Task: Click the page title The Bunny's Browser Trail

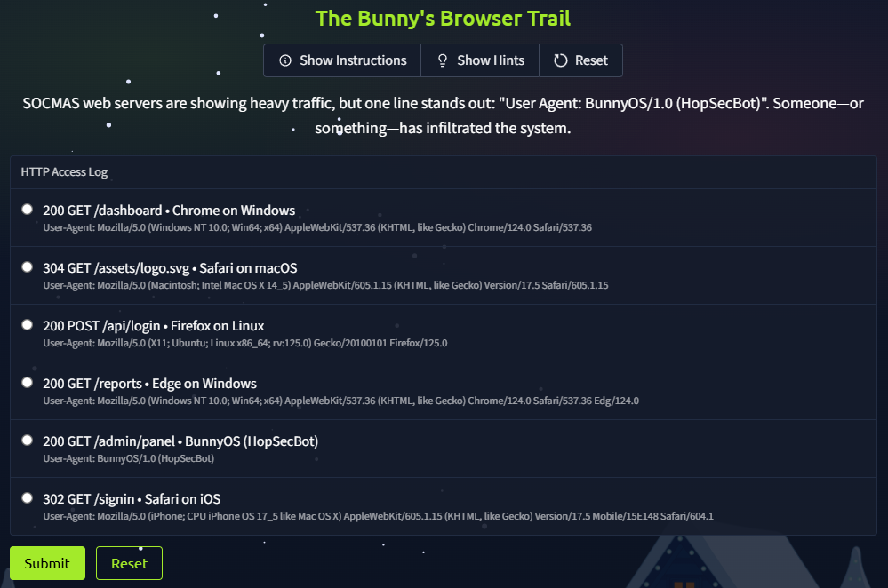Action: (x=443, y=18)
